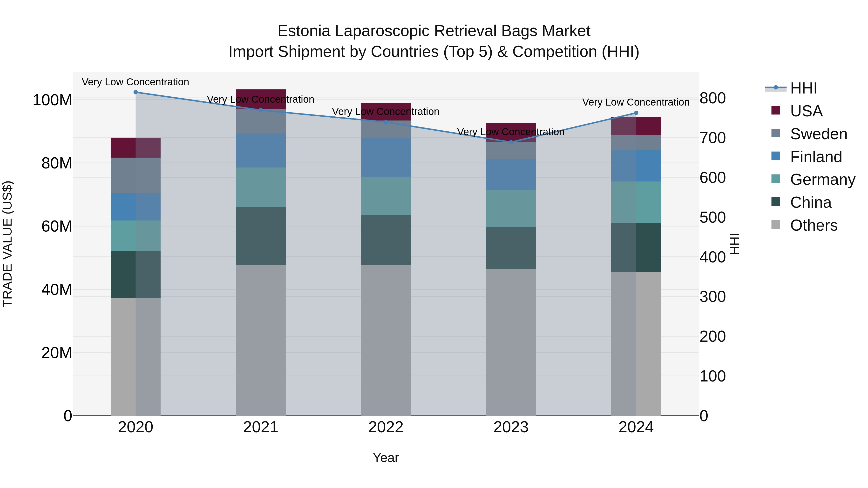
Task: Click the Finland blue legend swatch
Action: coord(776,156)
